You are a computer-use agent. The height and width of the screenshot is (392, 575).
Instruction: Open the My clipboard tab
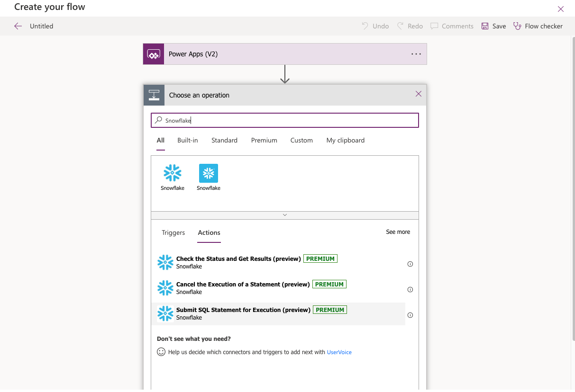tap(346, 140)
